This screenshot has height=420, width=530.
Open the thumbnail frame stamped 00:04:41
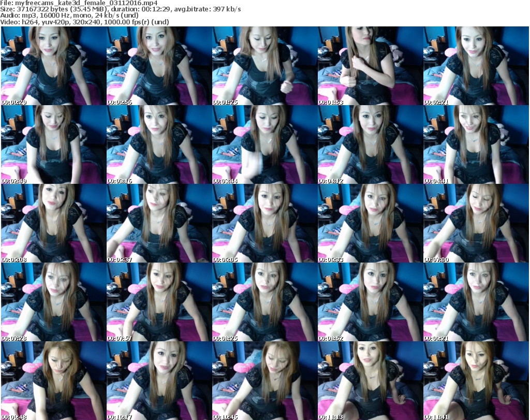tap(476, 144)
